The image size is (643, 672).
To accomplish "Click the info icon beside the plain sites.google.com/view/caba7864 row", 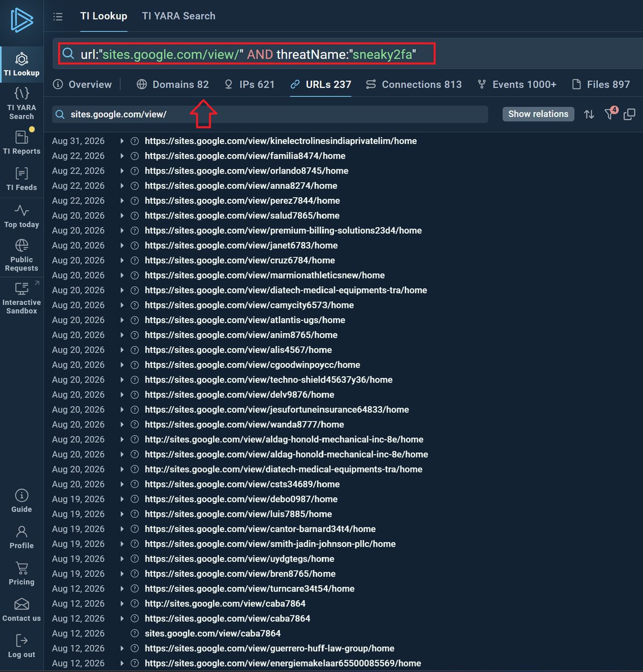I will [134, 634].
